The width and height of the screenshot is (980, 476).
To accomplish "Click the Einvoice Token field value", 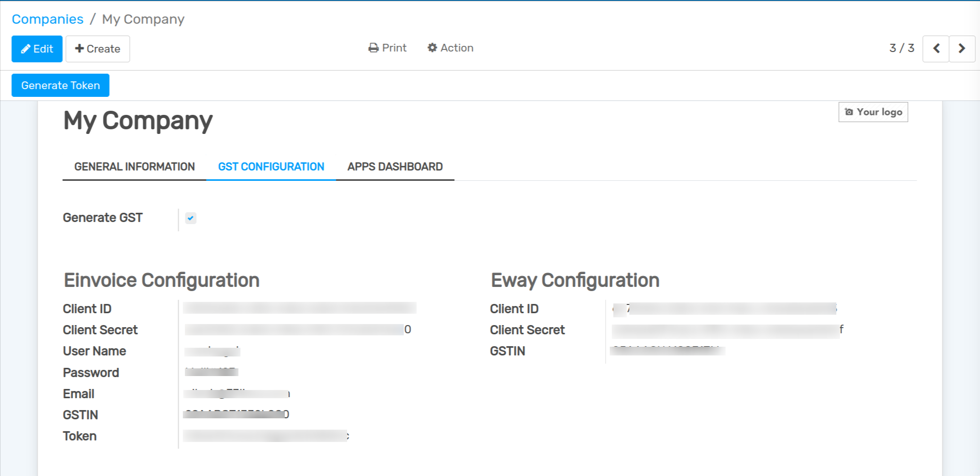I will point(266,436).
